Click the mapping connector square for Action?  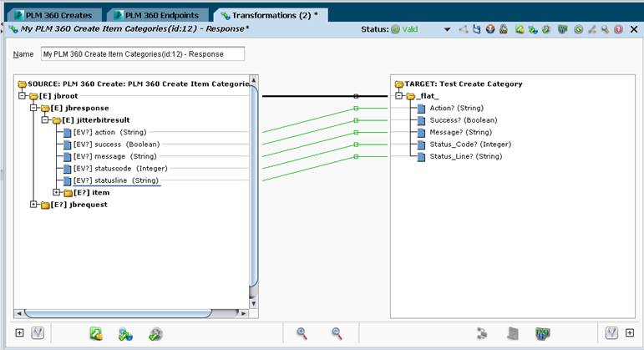356,109
